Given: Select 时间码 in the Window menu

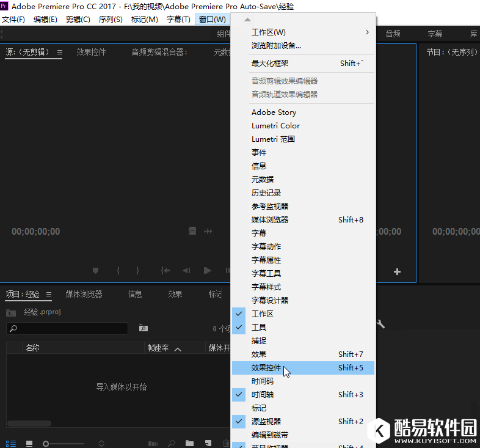Looking at the screenshot, I should pos(303,381).
